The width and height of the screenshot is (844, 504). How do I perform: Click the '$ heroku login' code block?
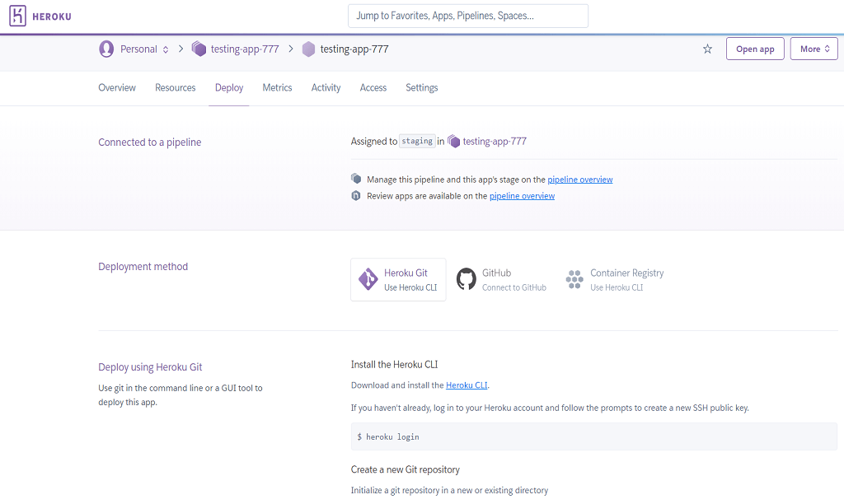tap(594, 436)
